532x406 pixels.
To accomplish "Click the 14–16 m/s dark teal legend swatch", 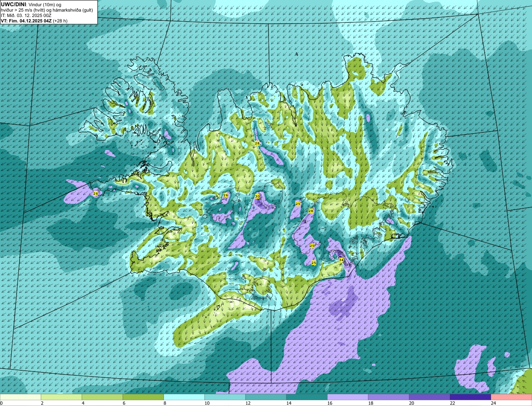I will 307,397.
